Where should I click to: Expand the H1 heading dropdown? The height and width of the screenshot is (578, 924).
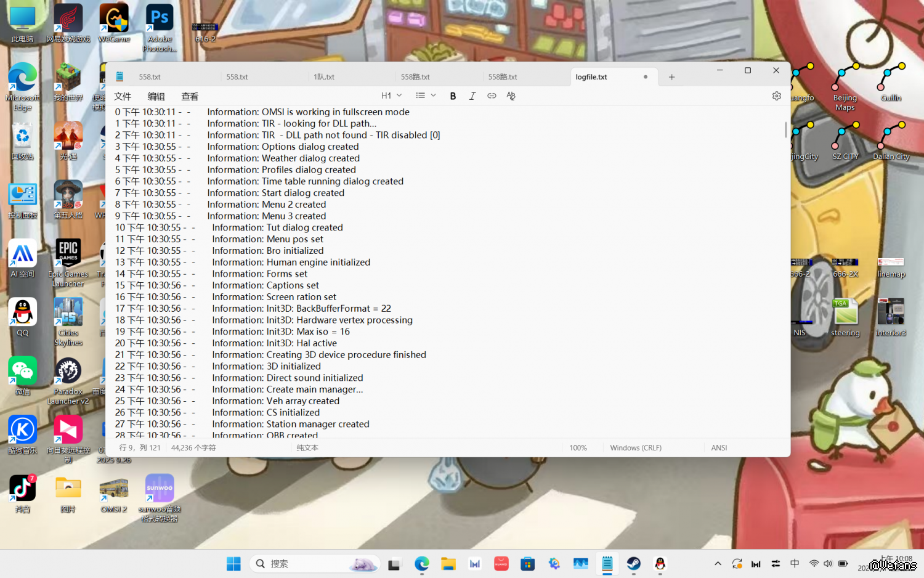coord(392,96)
